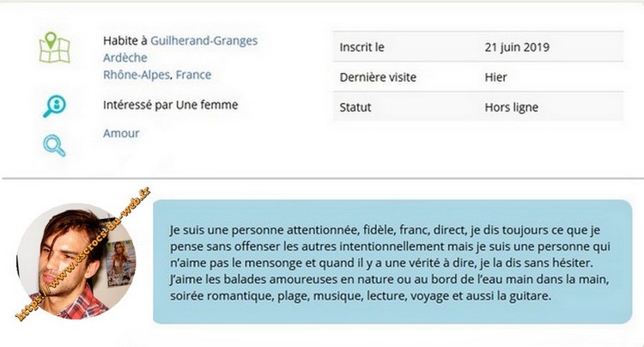
Task: Click the "Dernière visite" row label
Action: [x=378, y=77]
